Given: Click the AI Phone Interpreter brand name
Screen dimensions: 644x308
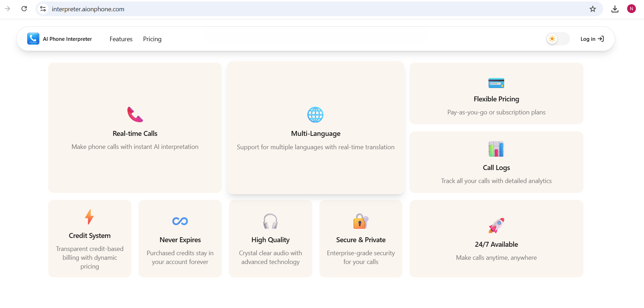Looking at the screenshot, I should click(67, 39).
